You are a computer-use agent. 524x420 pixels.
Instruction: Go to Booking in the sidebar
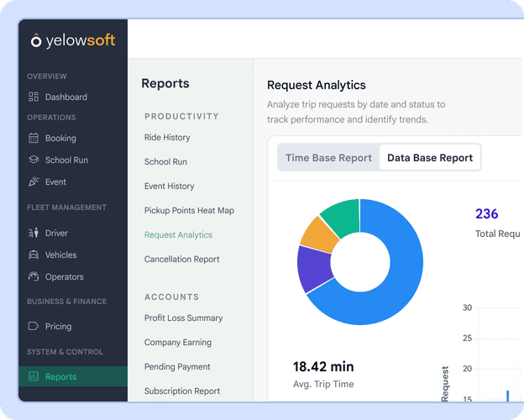coord(60,138)
